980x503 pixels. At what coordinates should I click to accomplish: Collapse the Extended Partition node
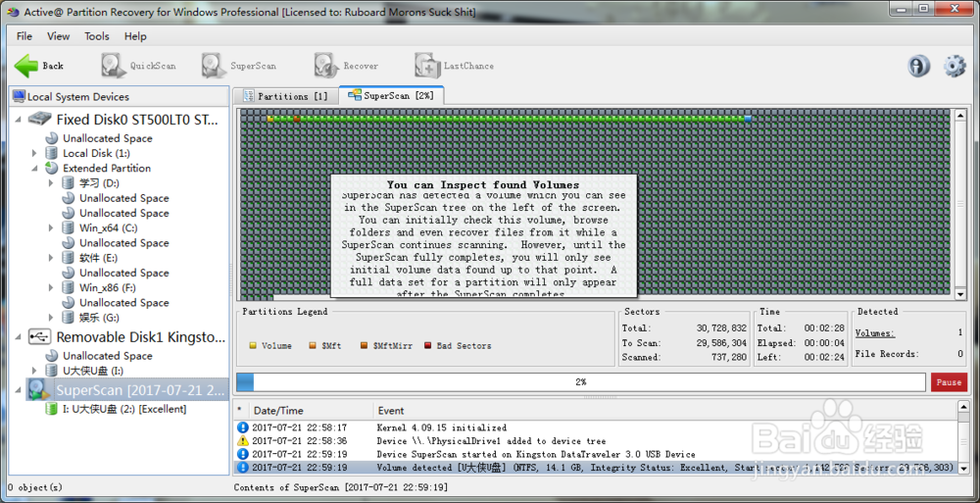point(35,169)
